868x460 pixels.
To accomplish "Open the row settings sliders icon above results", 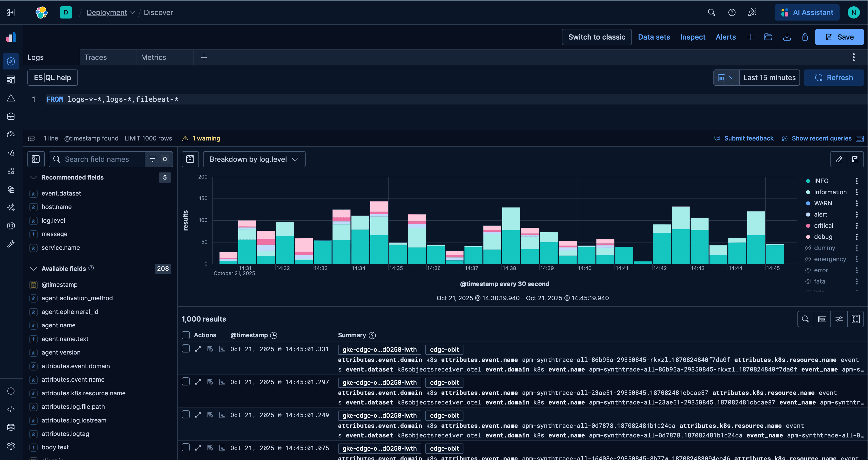I will [839, 319].
